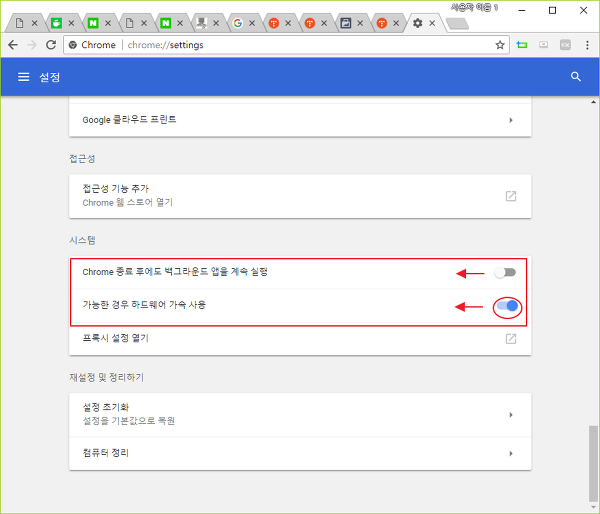Open external link icon for 프록시 설정 열기
This screenshot has width=600, height=514.
[x=511, y=339]
